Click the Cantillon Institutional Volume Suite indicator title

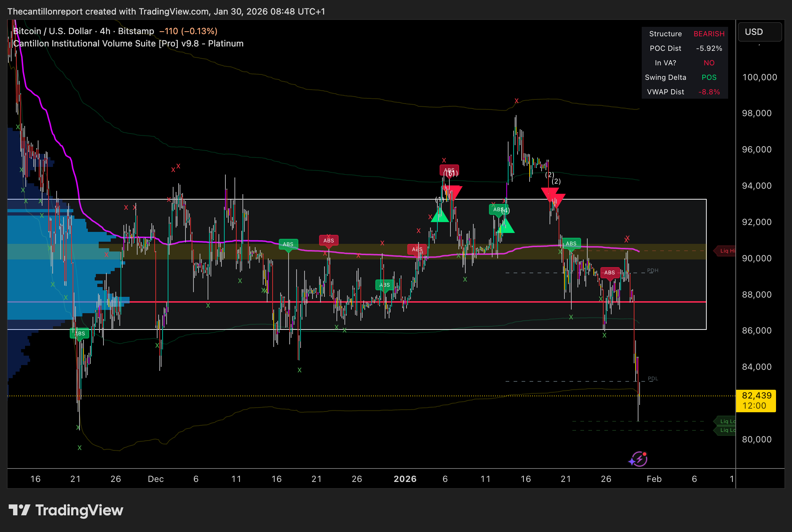tap(128, 44)
